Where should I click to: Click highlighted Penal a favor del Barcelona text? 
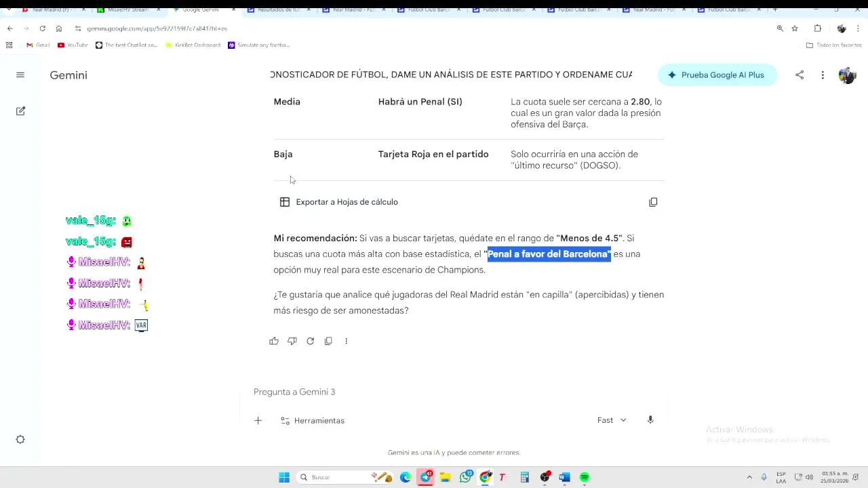click(549, 254)
